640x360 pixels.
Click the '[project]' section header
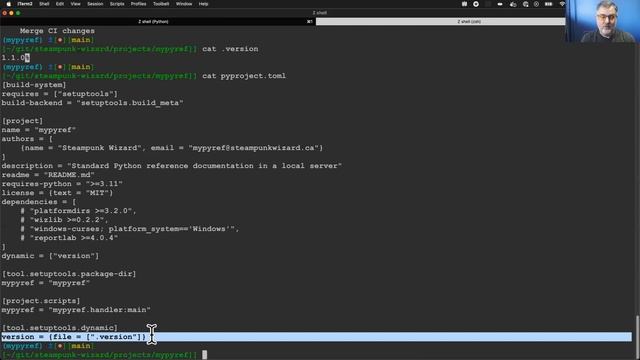22,121
